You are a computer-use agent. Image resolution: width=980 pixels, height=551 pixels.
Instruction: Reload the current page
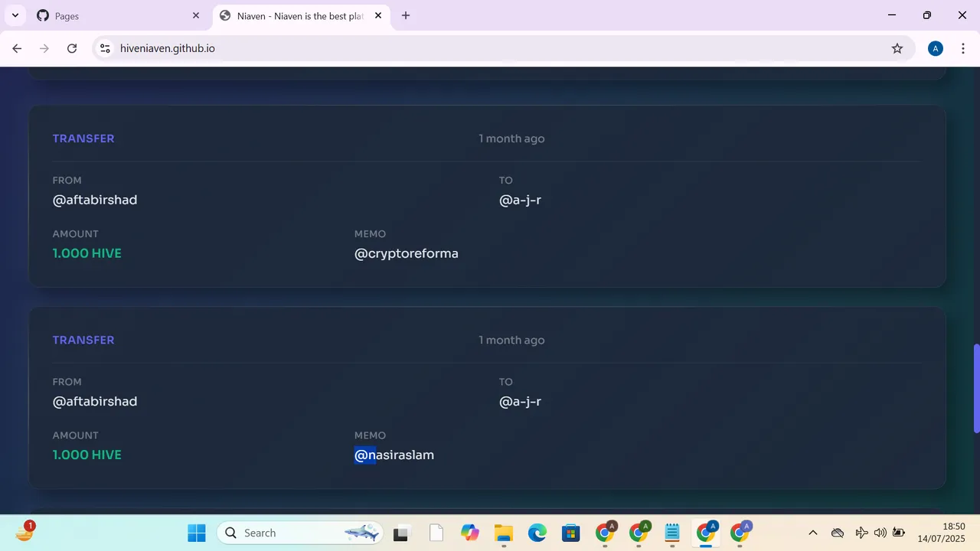pos(72,48)
